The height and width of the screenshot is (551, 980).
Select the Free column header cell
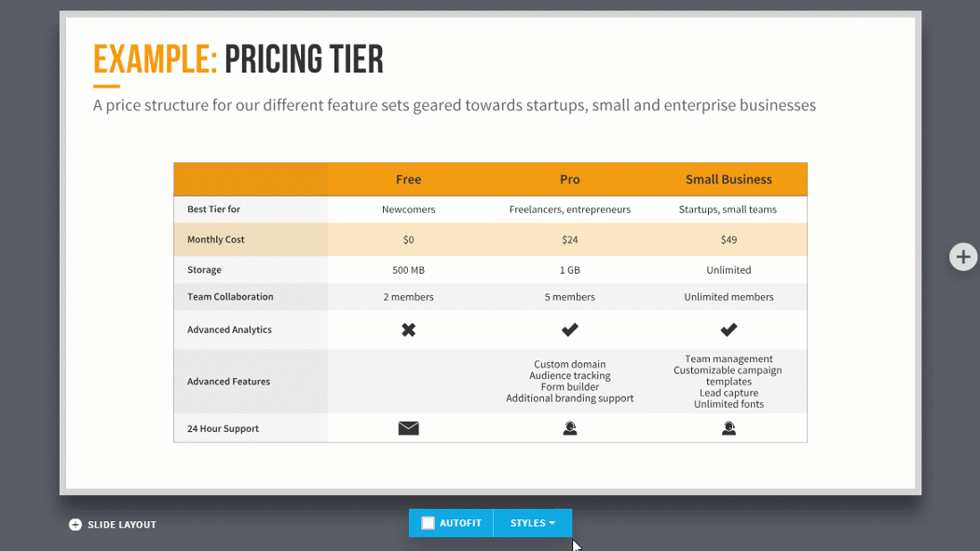point(409,180)
